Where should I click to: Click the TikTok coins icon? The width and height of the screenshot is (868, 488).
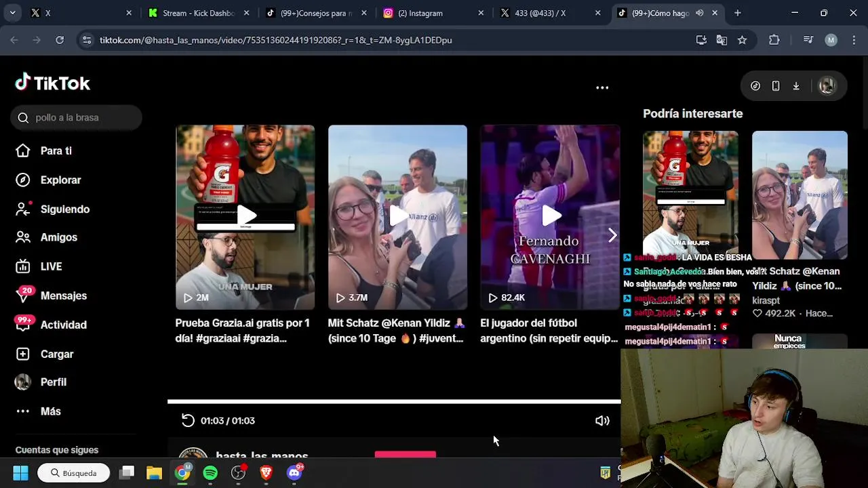click(x=755, y=86)
